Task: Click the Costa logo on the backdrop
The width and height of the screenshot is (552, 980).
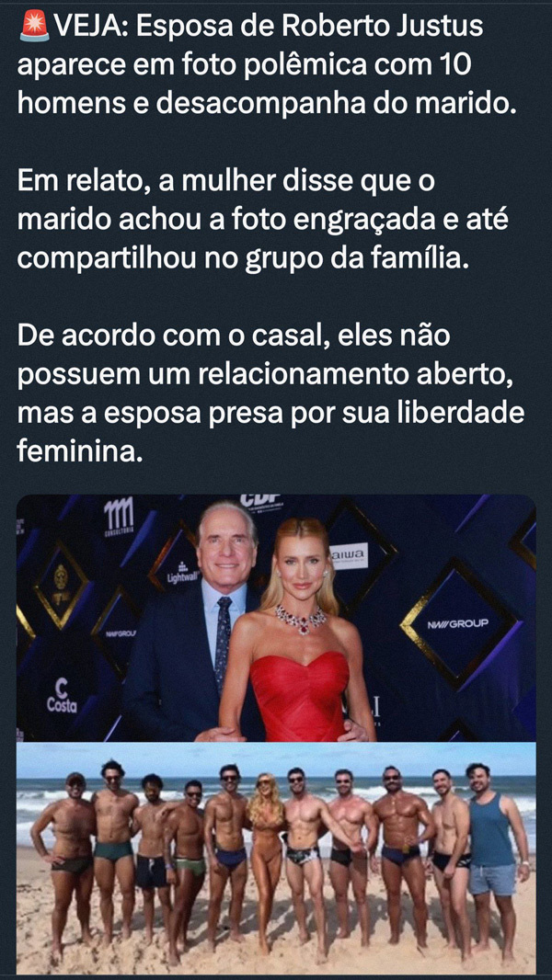Action: point(62,698)
